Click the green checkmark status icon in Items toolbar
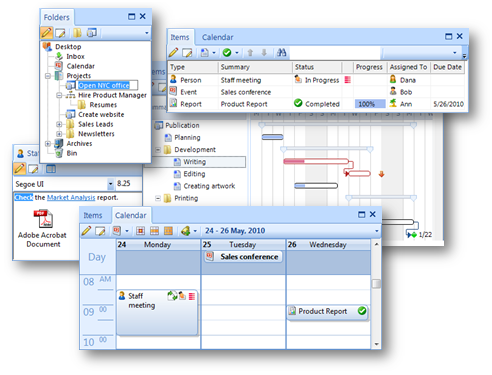 pos(227,53)
